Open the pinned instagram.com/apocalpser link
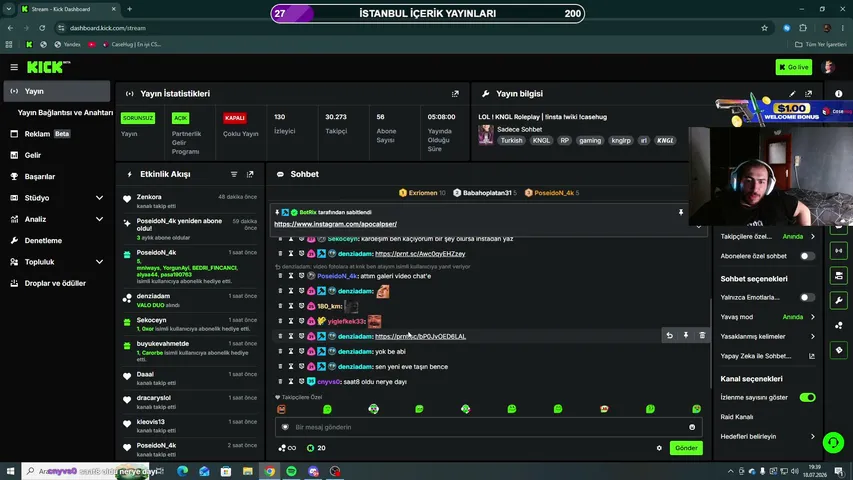The image size is (853, 480). coord(335,224)
